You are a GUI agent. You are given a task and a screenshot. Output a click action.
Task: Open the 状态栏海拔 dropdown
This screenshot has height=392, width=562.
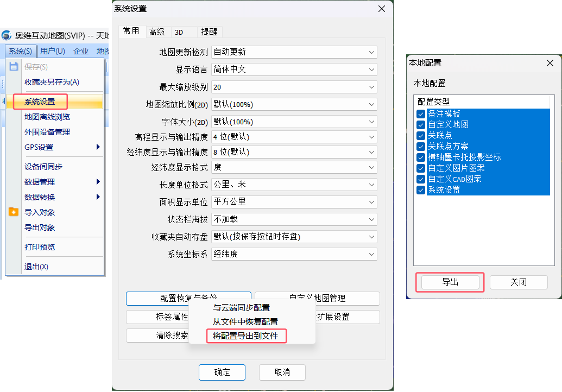tap(294, 219)
